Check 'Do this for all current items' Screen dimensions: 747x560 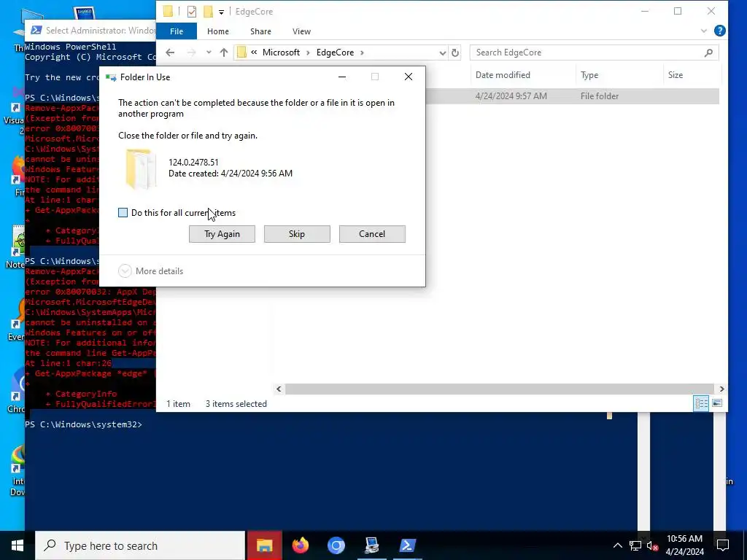click(123, 213)
